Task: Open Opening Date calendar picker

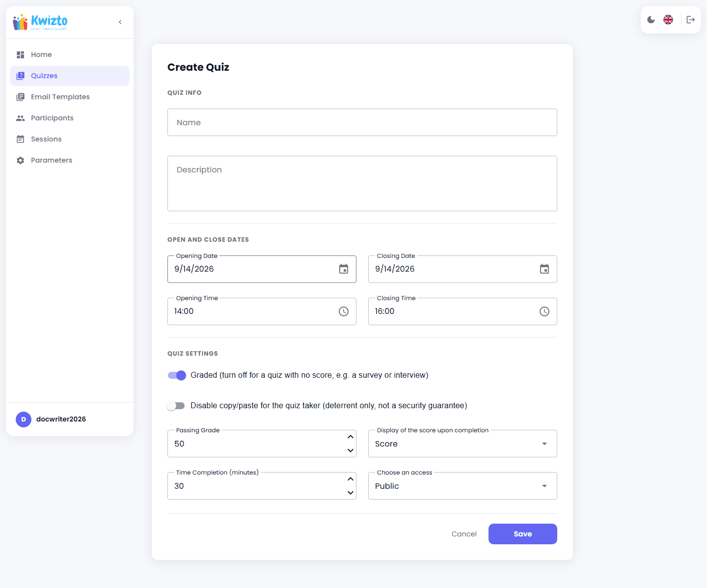Action: (x=344, y=269)
